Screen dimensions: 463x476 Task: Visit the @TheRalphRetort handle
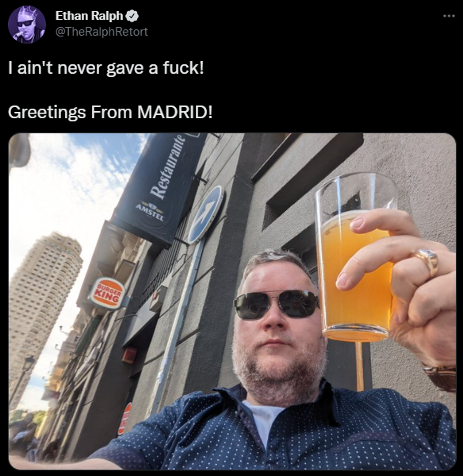click(x=101, y=32)
